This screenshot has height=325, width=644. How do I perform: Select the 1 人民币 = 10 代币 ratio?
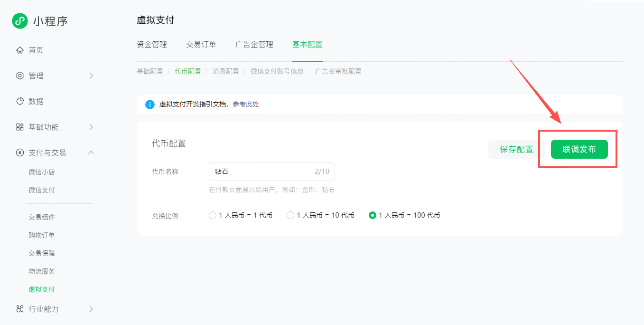(290, 215)
